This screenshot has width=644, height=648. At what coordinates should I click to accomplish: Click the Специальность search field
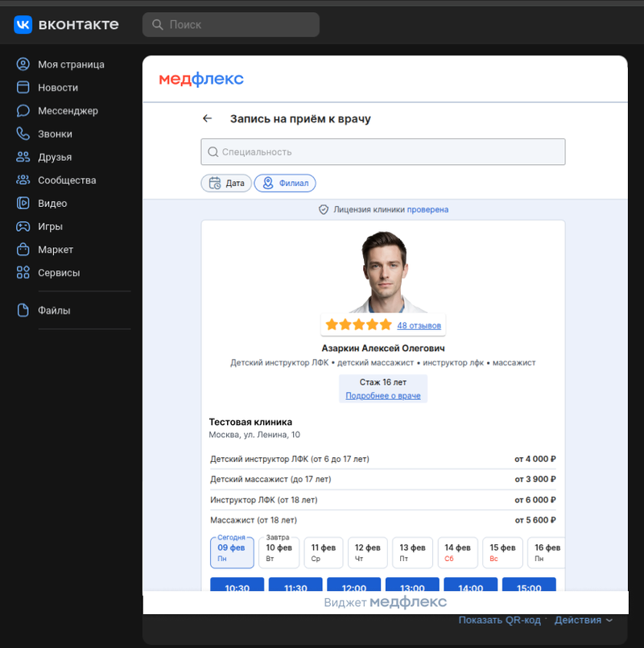383,152
